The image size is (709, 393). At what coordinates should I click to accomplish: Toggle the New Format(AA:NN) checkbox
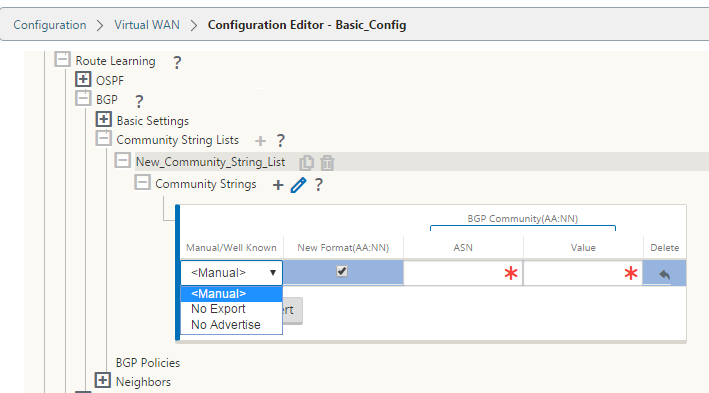coord(342,271)
